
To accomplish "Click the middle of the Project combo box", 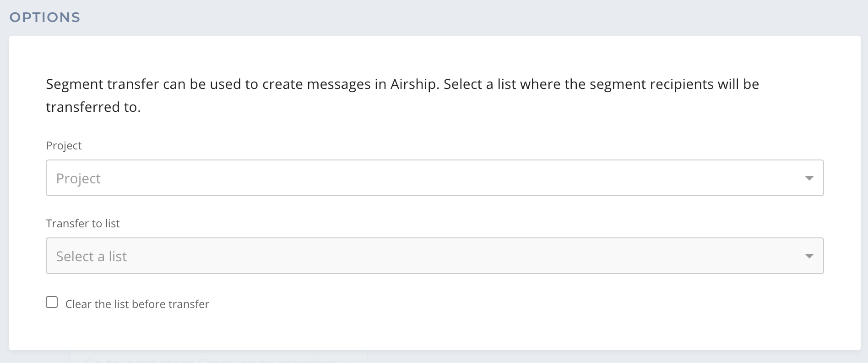I will point(434,178).
